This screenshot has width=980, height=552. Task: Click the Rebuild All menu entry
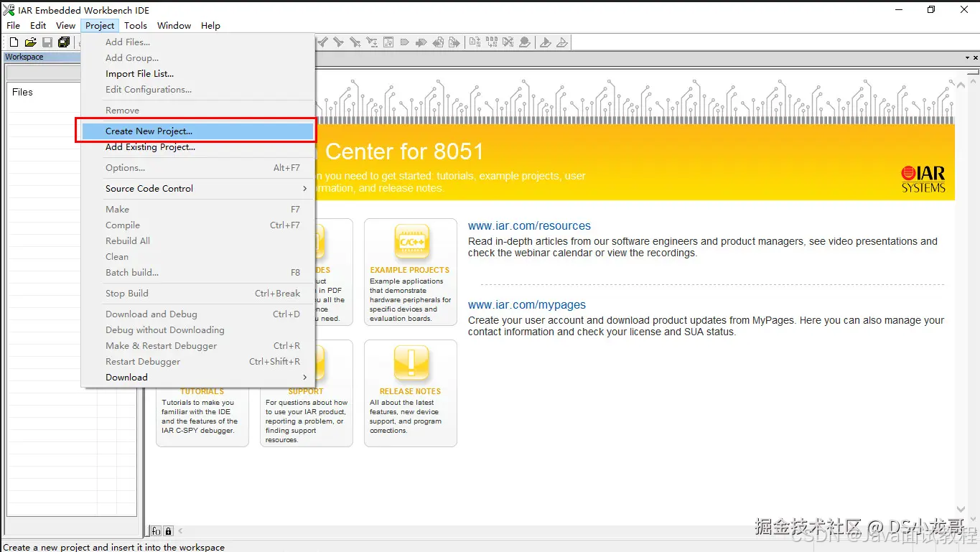(197, 241)
